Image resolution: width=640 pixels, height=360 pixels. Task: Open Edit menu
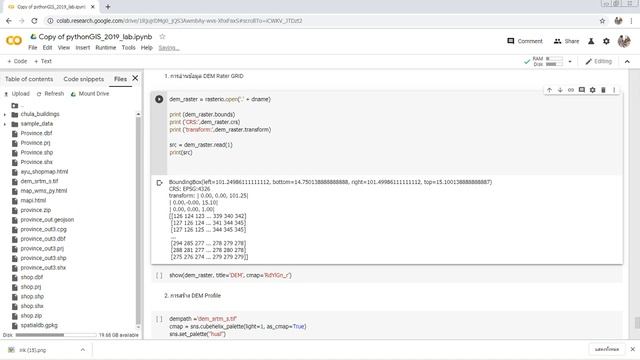click(47, 48)
